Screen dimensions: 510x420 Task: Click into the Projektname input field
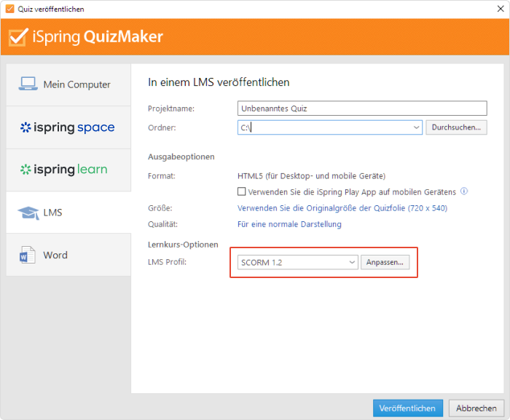tap(362, 108)
